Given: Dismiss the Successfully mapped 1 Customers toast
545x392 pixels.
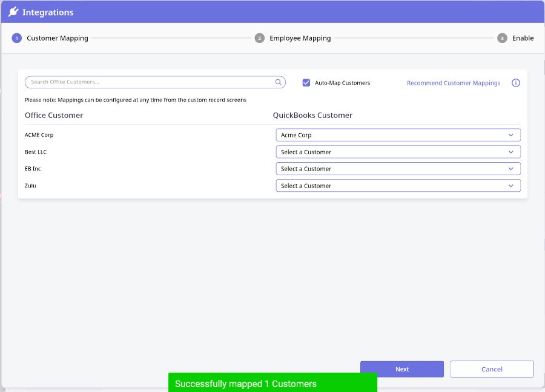Looking at the screenshot, I should 272,384.
